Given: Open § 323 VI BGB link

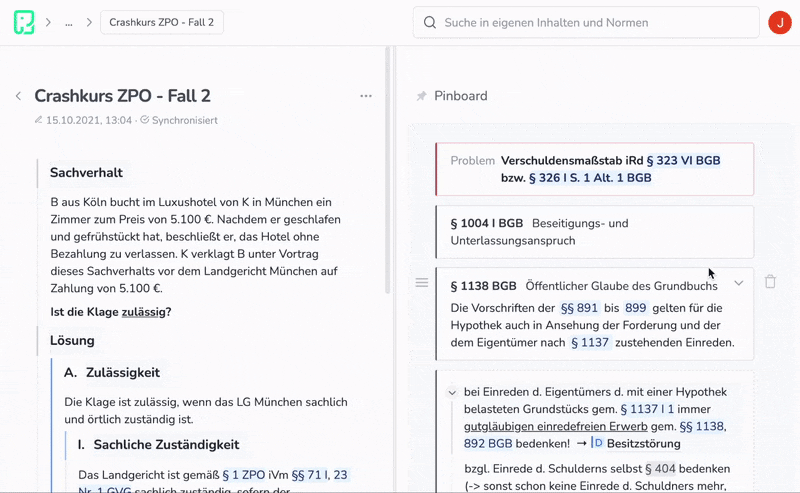Looking at the screenshot, I should click(683, 160).
